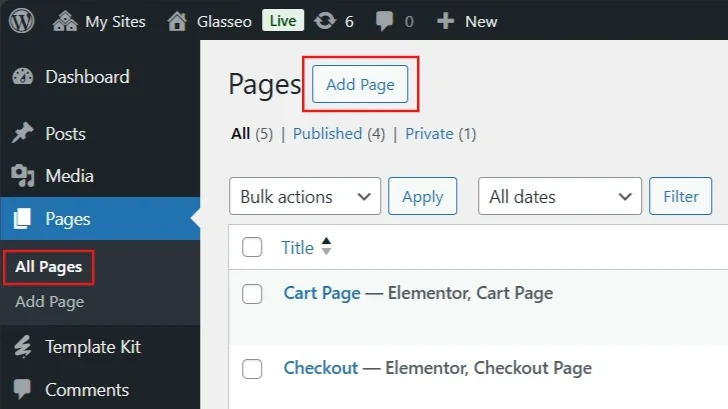
Task: Check the Cart Page row checkbox
Action: (253, 294)
